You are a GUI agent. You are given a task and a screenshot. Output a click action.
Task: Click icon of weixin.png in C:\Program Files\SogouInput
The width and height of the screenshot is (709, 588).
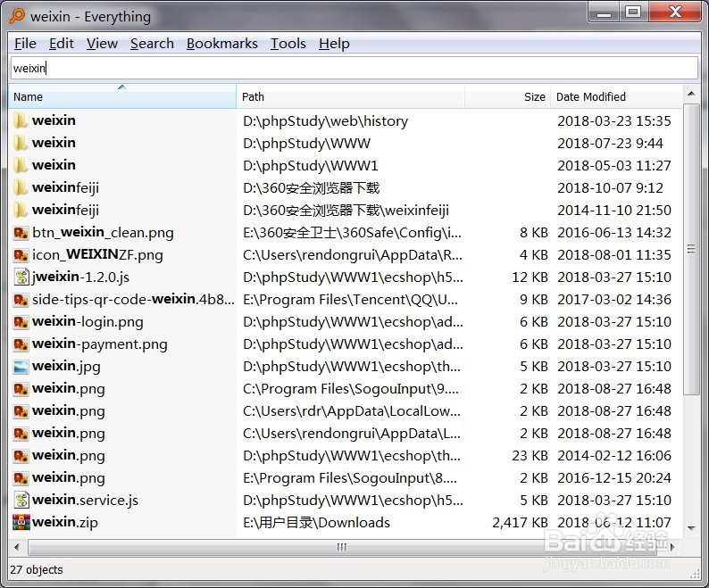point(21,388)
